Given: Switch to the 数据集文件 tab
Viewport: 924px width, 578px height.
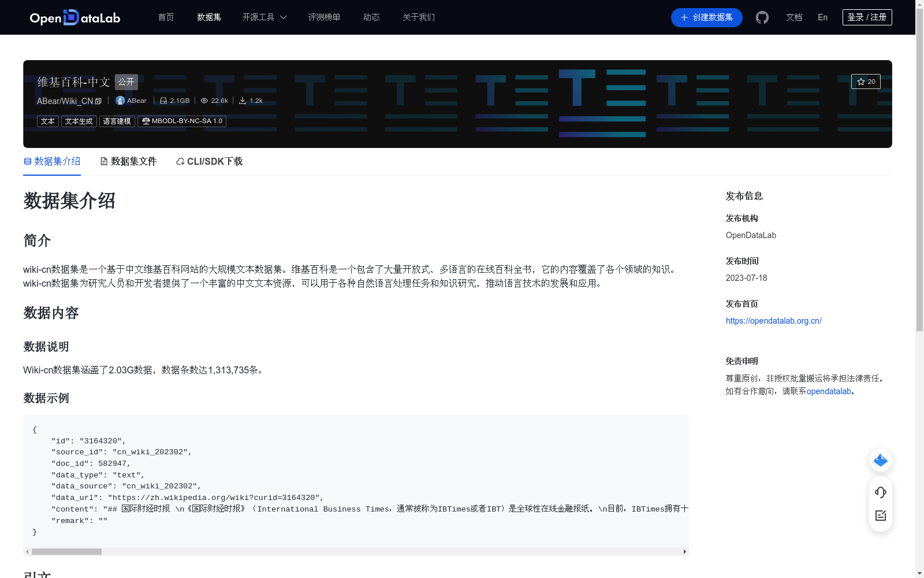Looking at the screenshot, I should tap(128, 161).
